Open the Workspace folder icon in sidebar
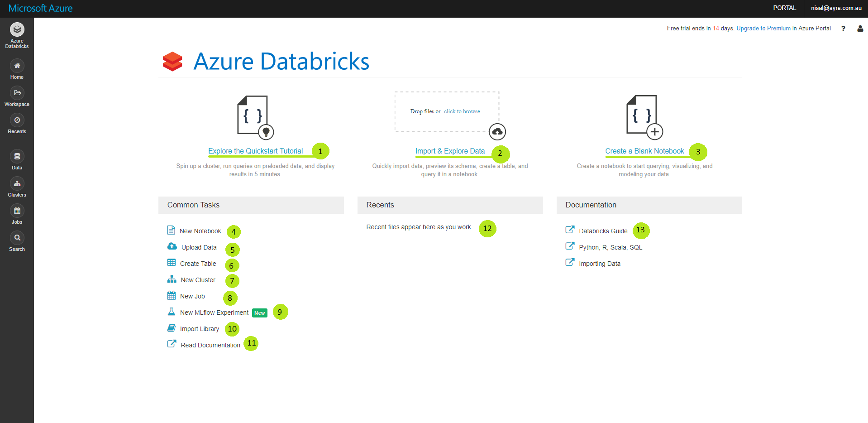The image size is (868, 423). tap(17, 93)
